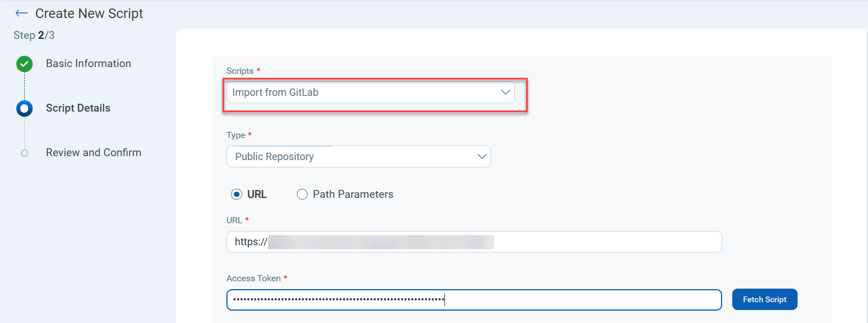Select the URL radio button
Screen dimensions: 868x323
click(237, 194)
